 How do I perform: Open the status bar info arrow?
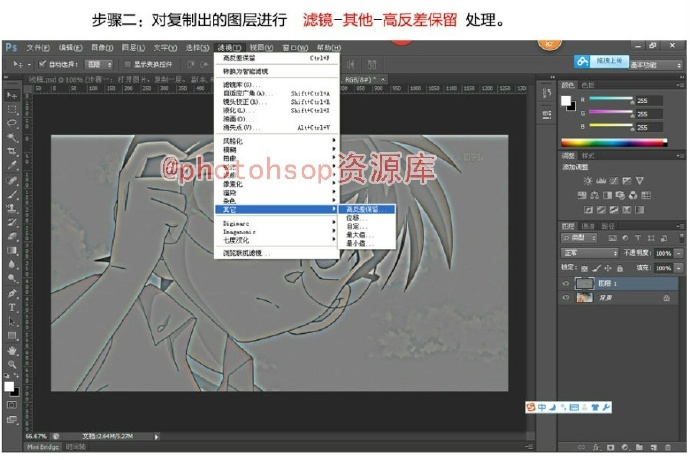click(x=156, y=437)
